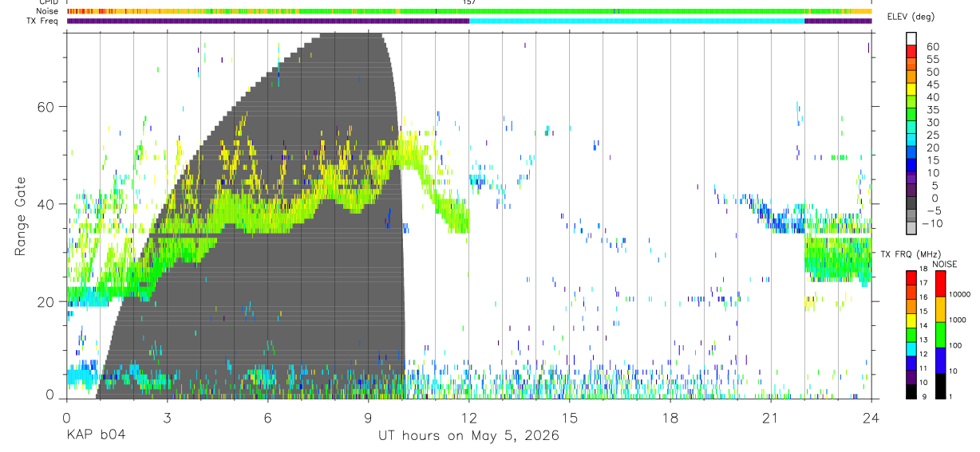Click the 'TX Freq' row label
The height and width of the screenshot is (452, 980).
pyautogui.click(x=43, y=21)
